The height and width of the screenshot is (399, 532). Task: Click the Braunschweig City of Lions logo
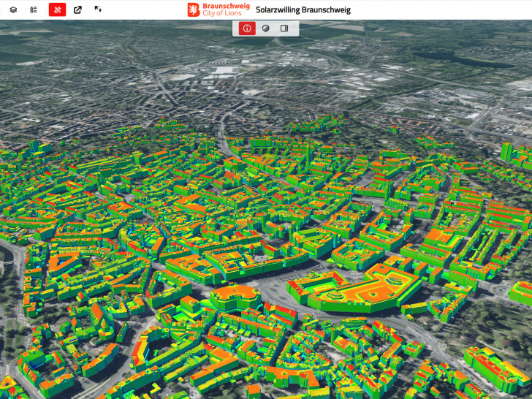coord(218,9)
